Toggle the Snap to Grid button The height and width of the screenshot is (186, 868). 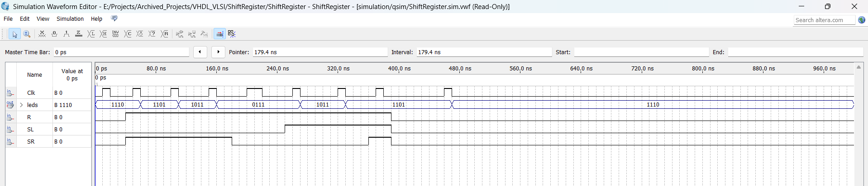pyautogui.click(x=232, y=34)
